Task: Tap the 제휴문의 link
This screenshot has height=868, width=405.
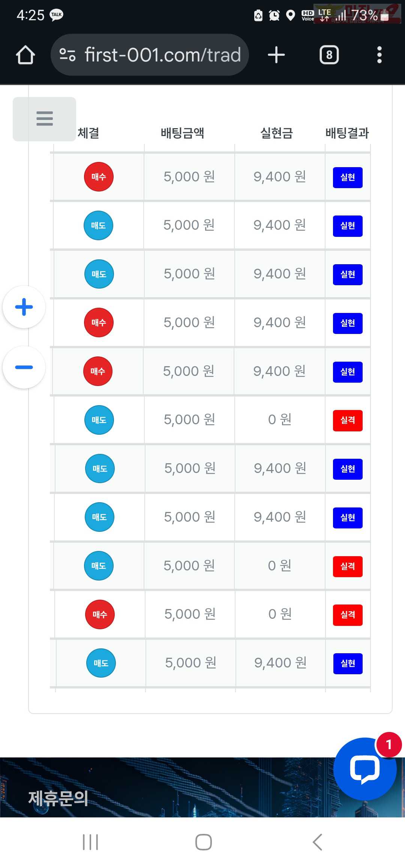Action: [58, 798]
